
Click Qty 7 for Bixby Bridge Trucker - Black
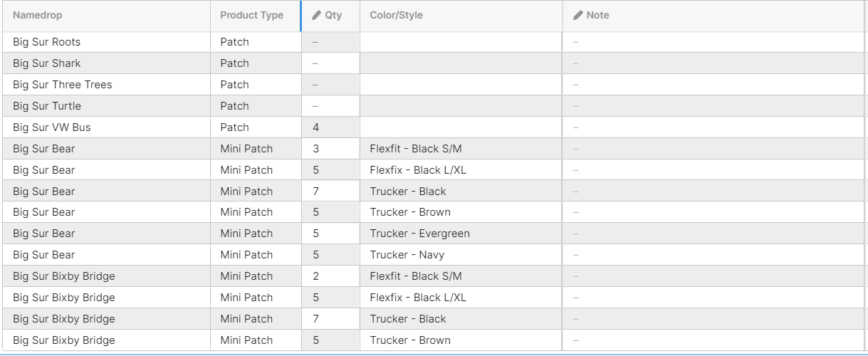[x=330, y=319]
